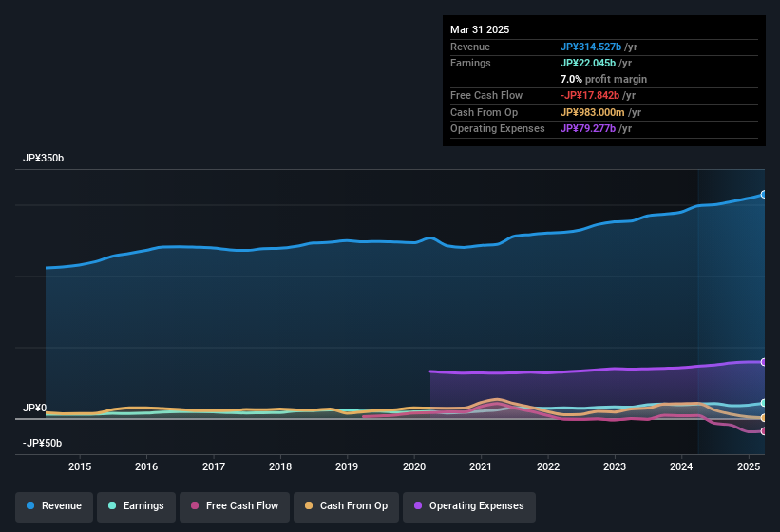This screenshot has height=532, width=780.
Task: Click the 2016 x-axis label
Action: [146, 466]
